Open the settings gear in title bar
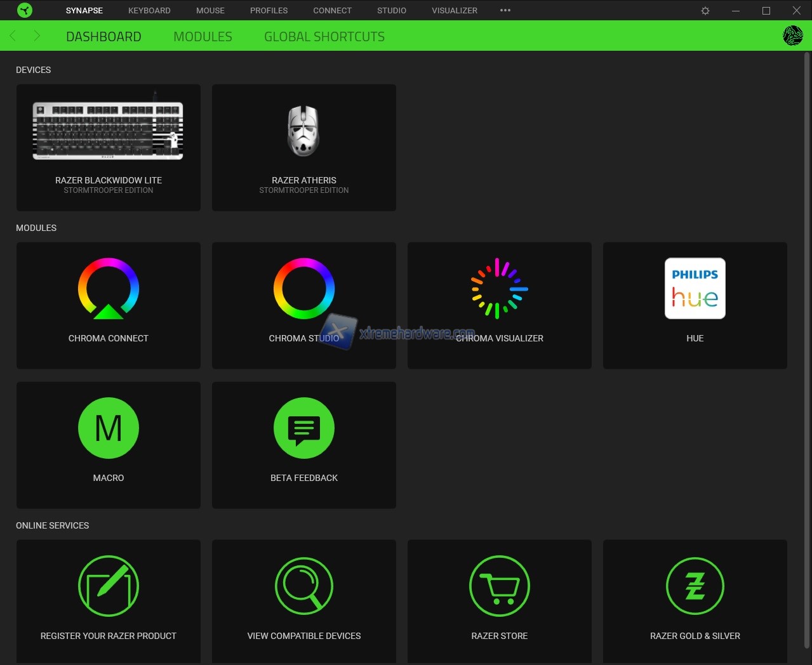 click(705, 11)
